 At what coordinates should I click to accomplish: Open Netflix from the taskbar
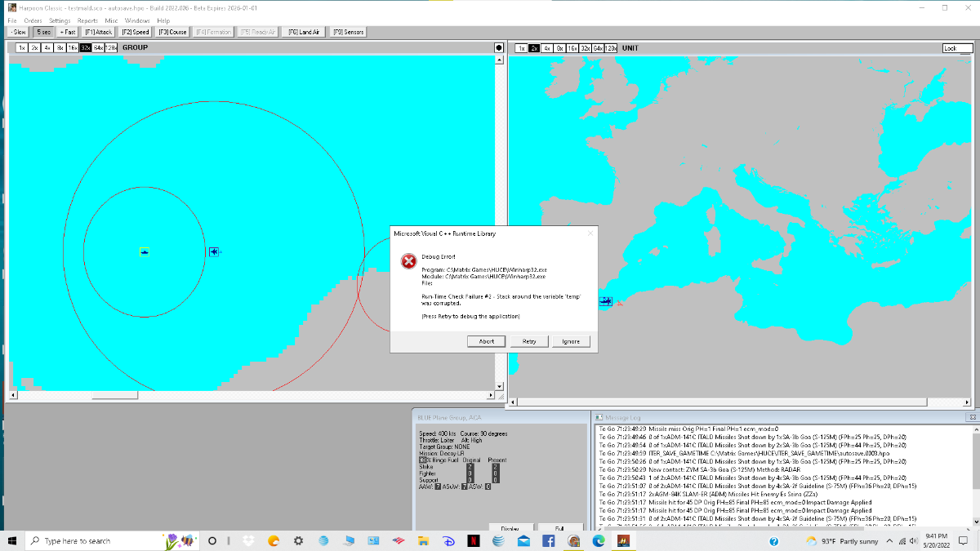tap(474, 540)
